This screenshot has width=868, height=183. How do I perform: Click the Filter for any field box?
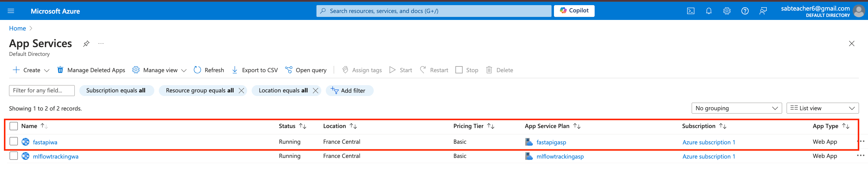(42, 91)
